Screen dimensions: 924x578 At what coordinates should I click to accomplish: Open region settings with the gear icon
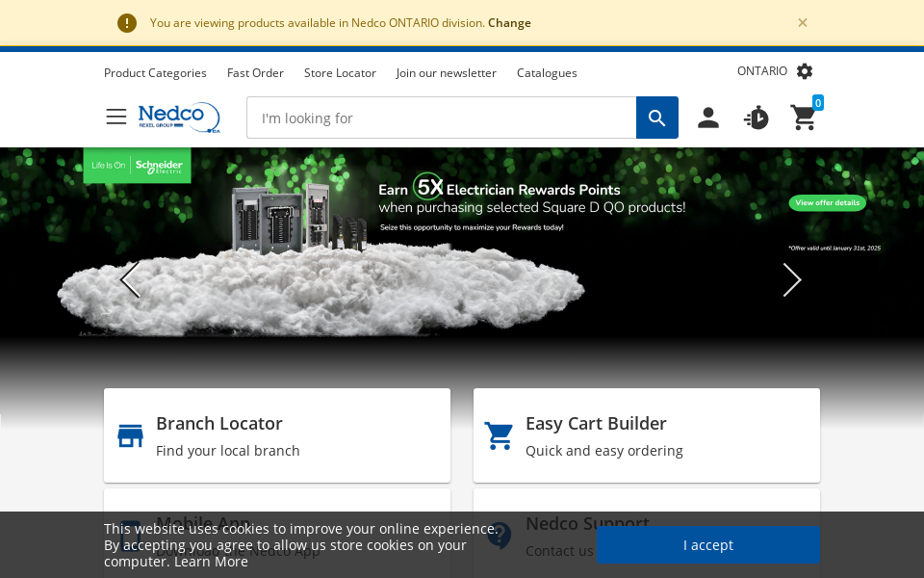(x=805, y=70)
